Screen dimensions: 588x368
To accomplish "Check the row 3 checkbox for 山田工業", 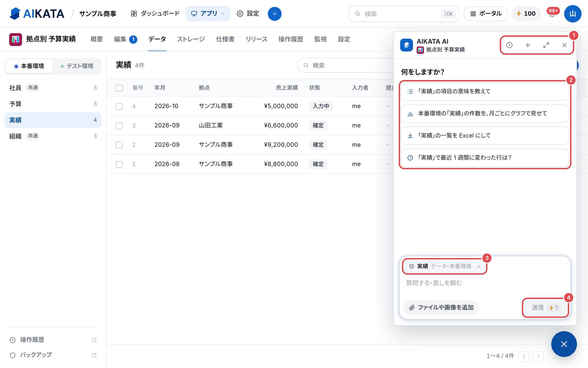I will (x=119, y=126).
